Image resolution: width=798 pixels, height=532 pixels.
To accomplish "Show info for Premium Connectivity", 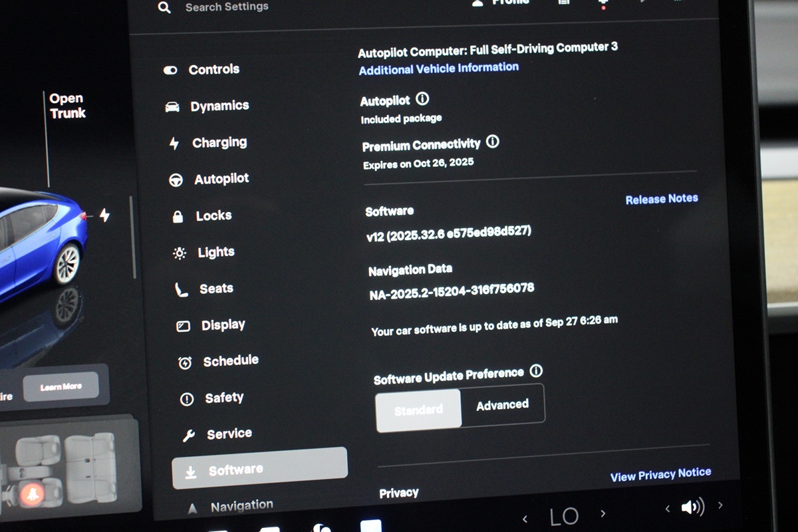I will click(x=493, y=142).
